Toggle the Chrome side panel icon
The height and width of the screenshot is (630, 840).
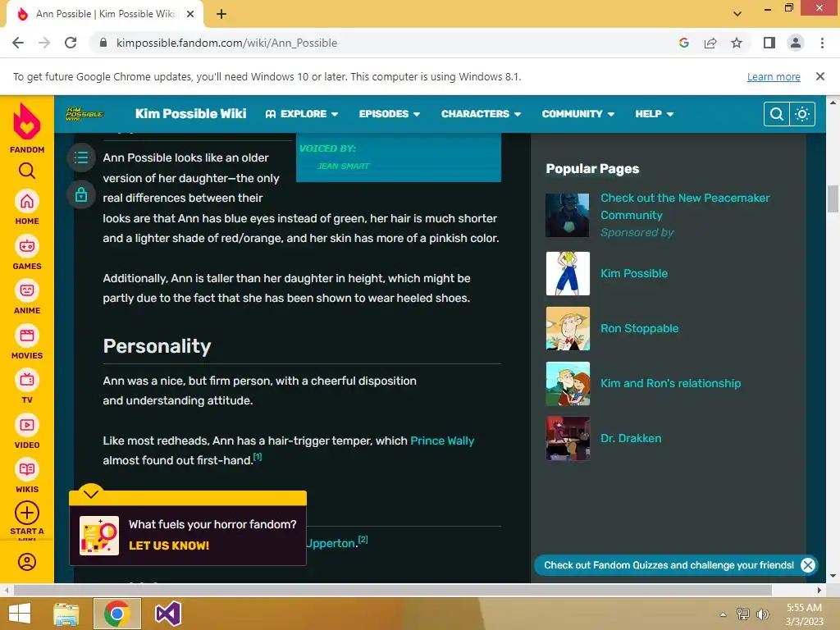tap(769, 43)
